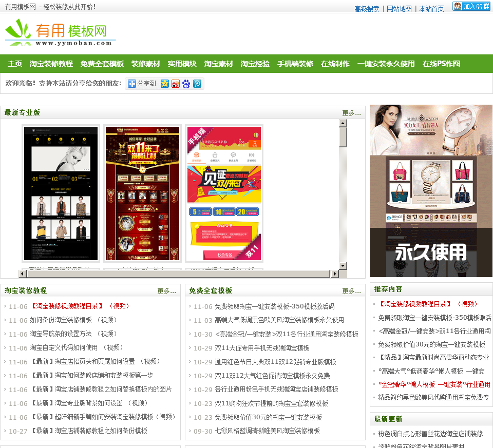Click the 分享到 share icon button
493x448 pixels.
tap(142, 84)
